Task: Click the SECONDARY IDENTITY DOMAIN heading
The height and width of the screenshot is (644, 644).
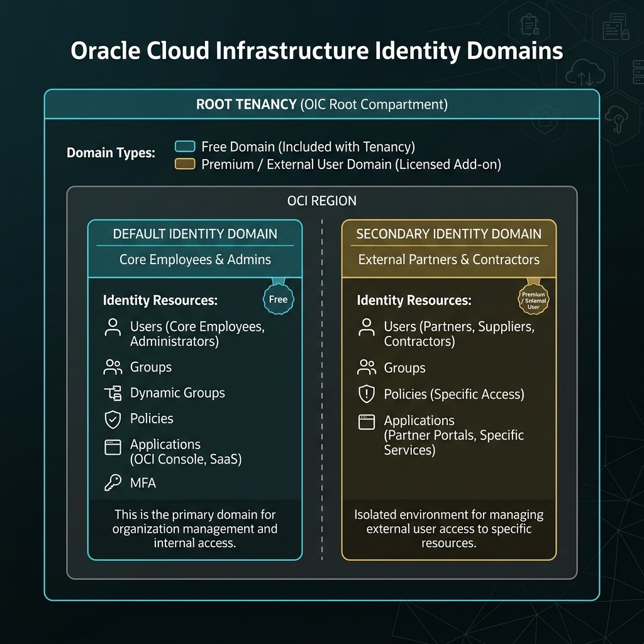Action: point(449,234)
